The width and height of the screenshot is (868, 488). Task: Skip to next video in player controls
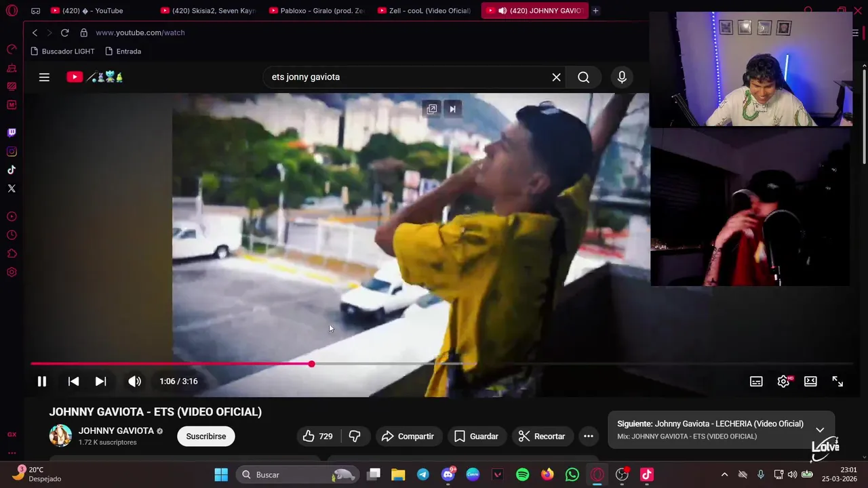click(x=100, y=382)
